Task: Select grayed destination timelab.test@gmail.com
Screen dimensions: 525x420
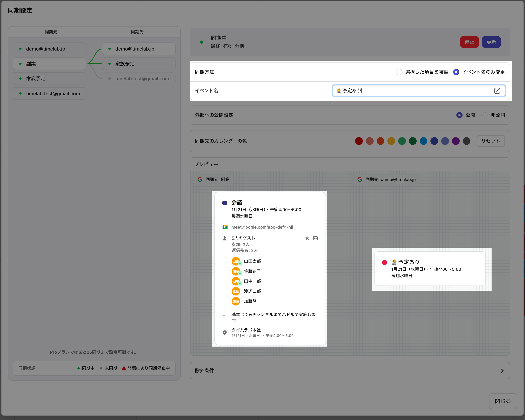Action: click(x=139, y=79)
